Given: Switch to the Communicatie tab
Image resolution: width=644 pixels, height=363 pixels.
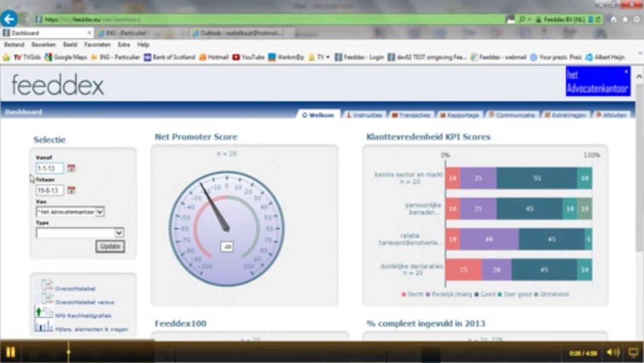Looking at the screenshot, I should point(512,115).
